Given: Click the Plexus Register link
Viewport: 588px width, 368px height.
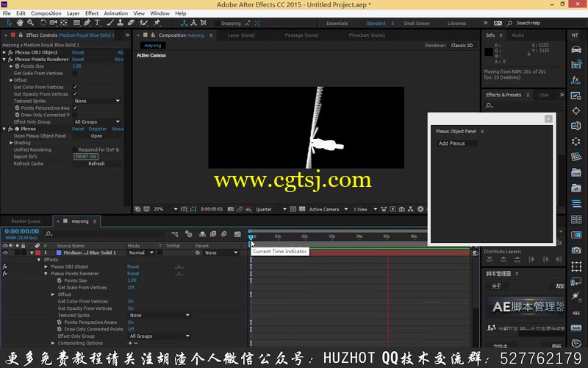Looking at the screenshot, I should [98, 129].
